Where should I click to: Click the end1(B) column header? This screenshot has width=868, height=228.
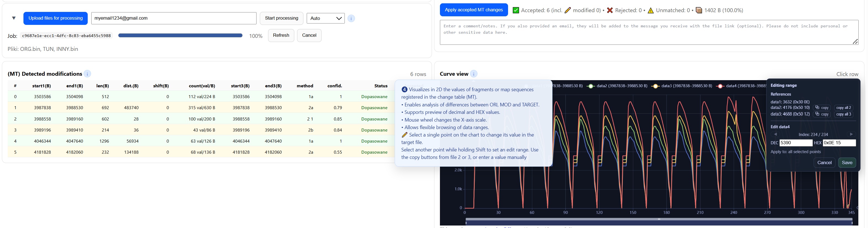[x=74, y=86]
